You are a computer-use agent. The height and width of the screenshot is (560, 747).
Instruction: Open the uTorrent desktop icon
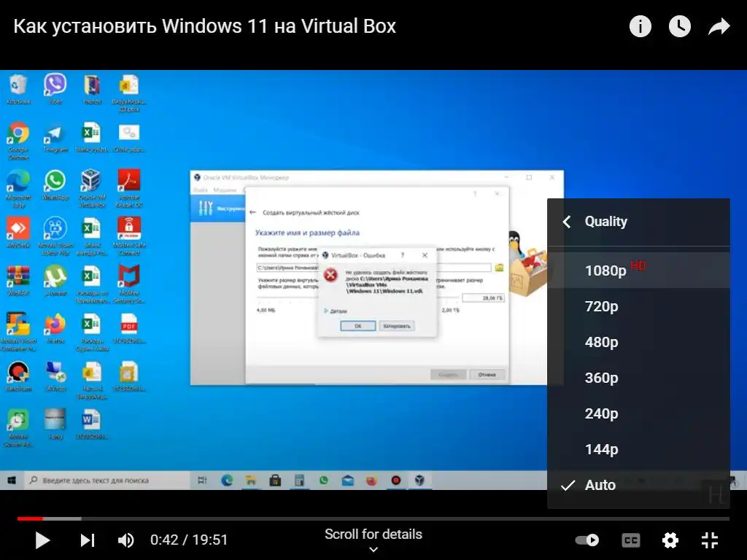(55, 281)
